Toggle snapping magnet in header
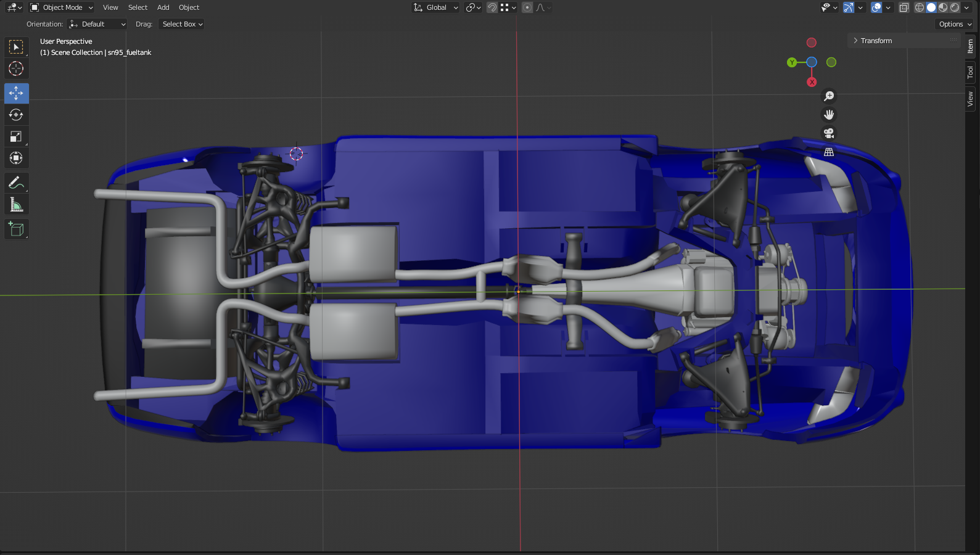 (x=492, y=7)
